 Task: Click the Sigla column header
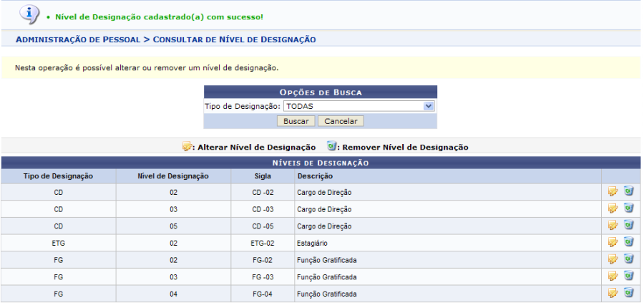click(x=263, y=175)
